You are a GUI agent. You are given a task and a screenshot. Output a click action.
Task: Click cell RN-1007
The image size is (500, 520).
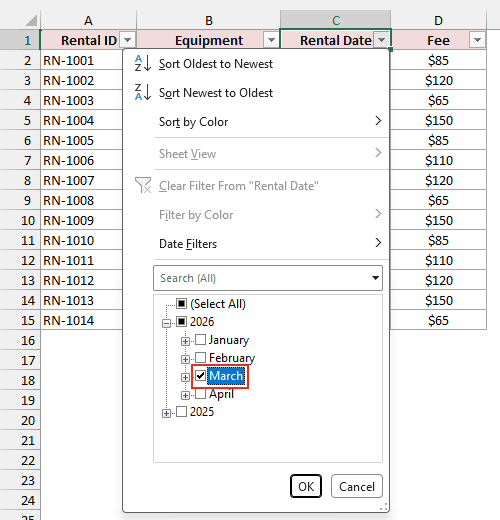(x=82, y=180)
